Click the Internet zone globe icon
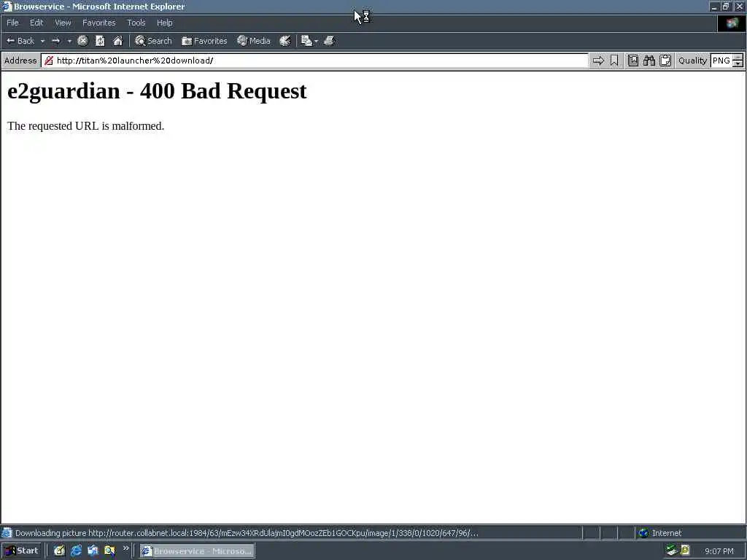The height and width of the screenshot is (560, 747). tap(643, 533)
